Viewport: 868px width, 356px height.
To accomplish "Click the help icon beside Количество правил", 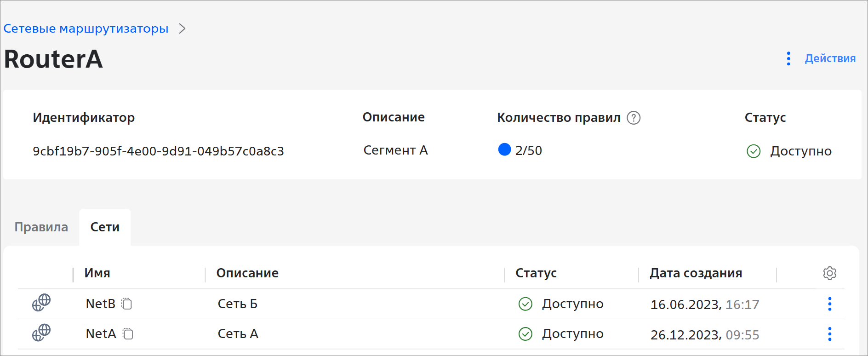I will click(634, 118).
